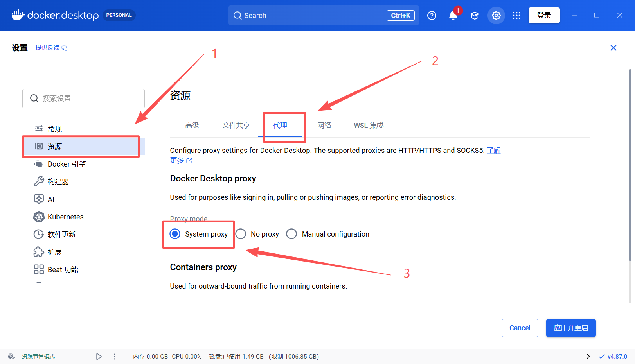The width and height of the screenshot is (635, 364).
Task: Click the Extensions puzzle piece icon
Action: pos(39,252)
